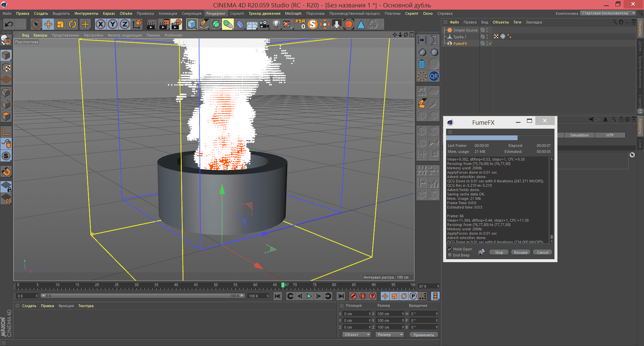Select Simple Source in object tree
The height and width of the screenshot is (346, 644).
pyautogui.click(x=465, y=30)
